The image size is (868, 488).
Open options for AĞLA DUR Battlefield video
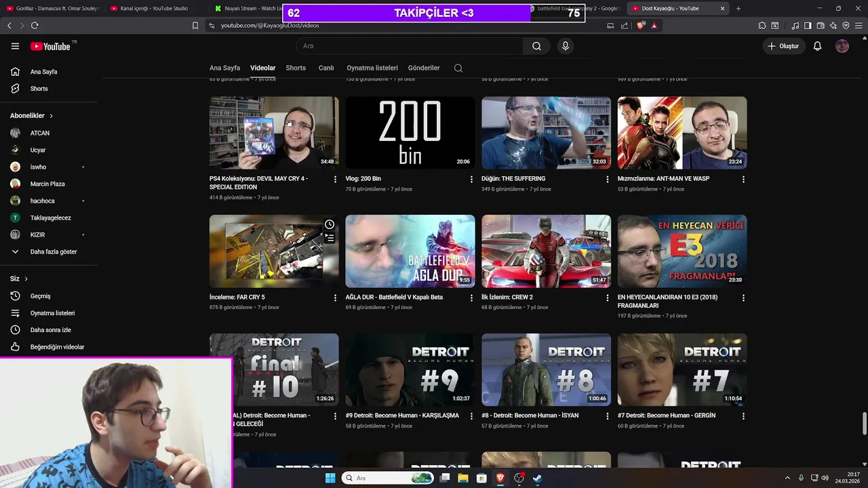471,298
